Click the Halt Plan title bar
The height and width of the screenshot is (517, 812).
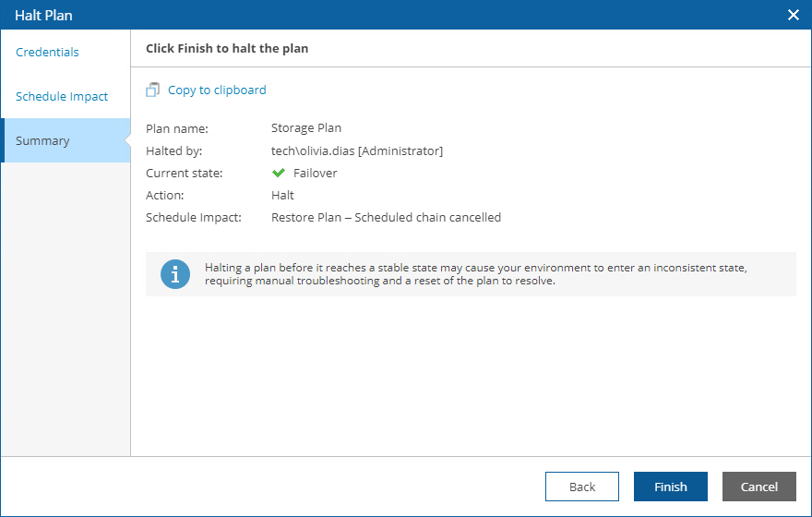(369, 15)
